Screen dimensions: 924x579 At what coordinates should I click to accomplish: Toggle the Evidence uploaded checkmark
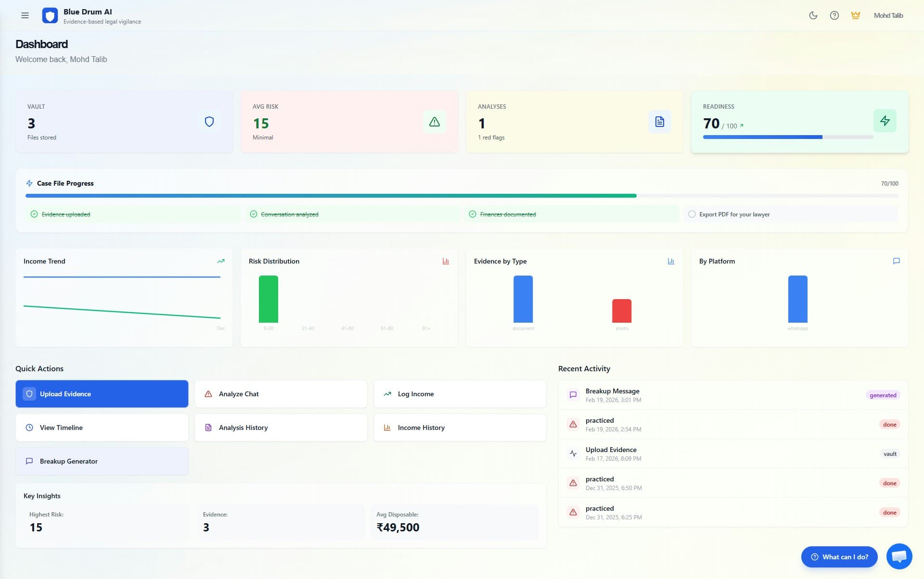[34, 214]
